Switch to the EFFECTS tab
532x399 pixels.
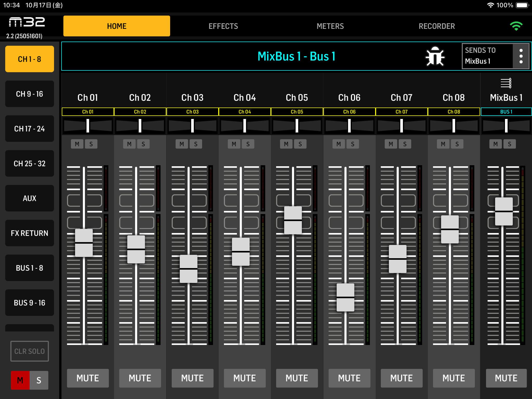(223, 26)
